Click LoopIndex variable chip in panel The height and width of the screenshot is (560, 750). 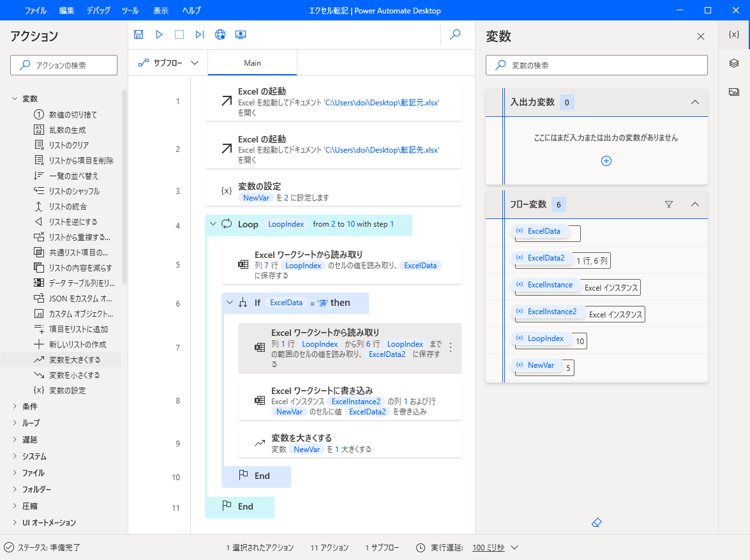pos(541,338)
